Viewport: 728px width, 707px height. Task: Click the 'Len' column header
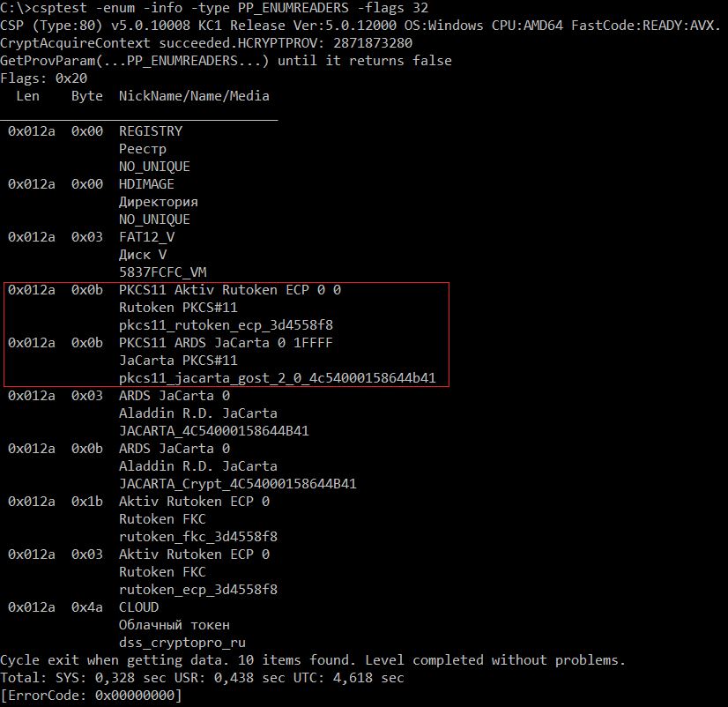click(x=28, y=96)
